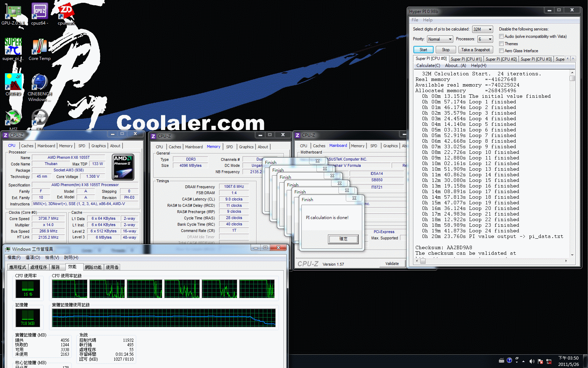Click the volume speaker tray icon
The image size is (588, 368).
[532, 361]
